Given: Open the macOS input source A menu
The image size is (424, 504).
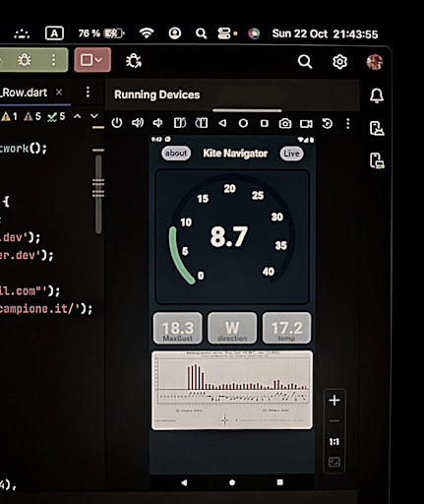Looking at the screenshot, I should pyautogui.click(x=54, y=33).
